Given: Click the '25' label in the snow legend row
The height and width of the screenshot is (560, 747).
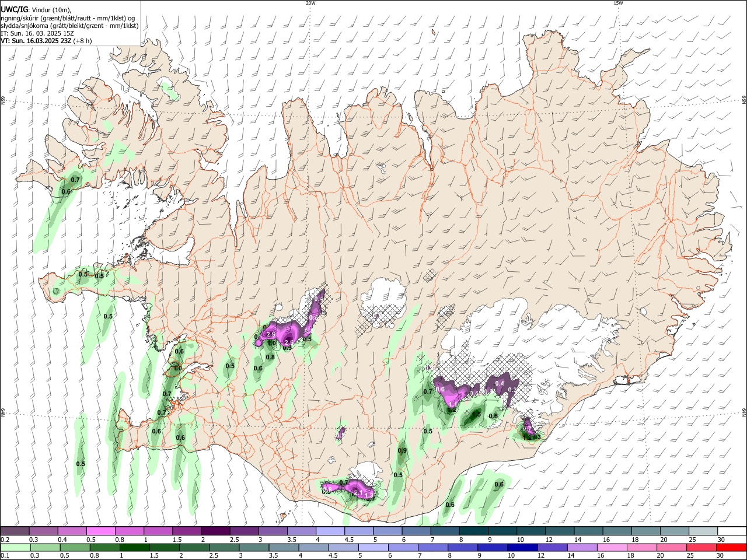Looking at the screenshot, I should [x=693, y=540].
